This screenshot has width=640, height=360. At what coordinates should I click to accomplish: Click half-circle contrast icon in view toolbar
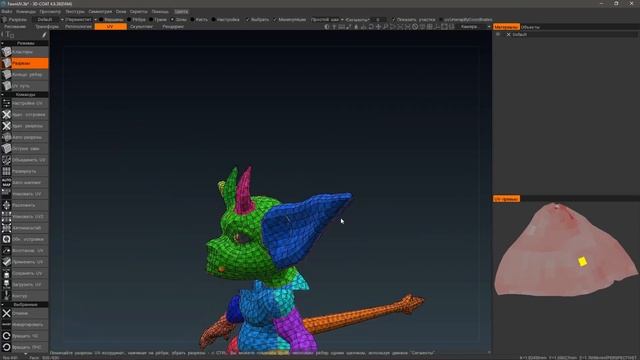click(x=327, y=27)
